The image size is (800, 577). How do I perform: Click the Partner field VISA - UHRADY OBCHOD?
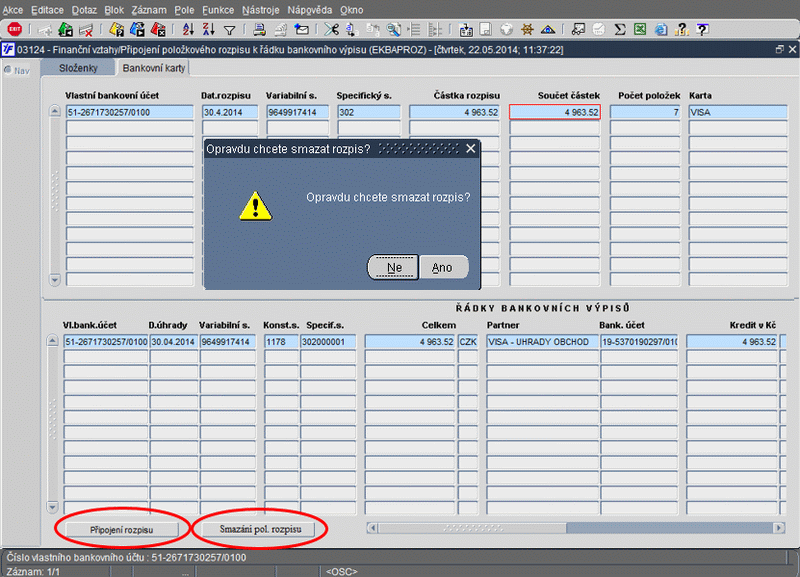(542, 342)
